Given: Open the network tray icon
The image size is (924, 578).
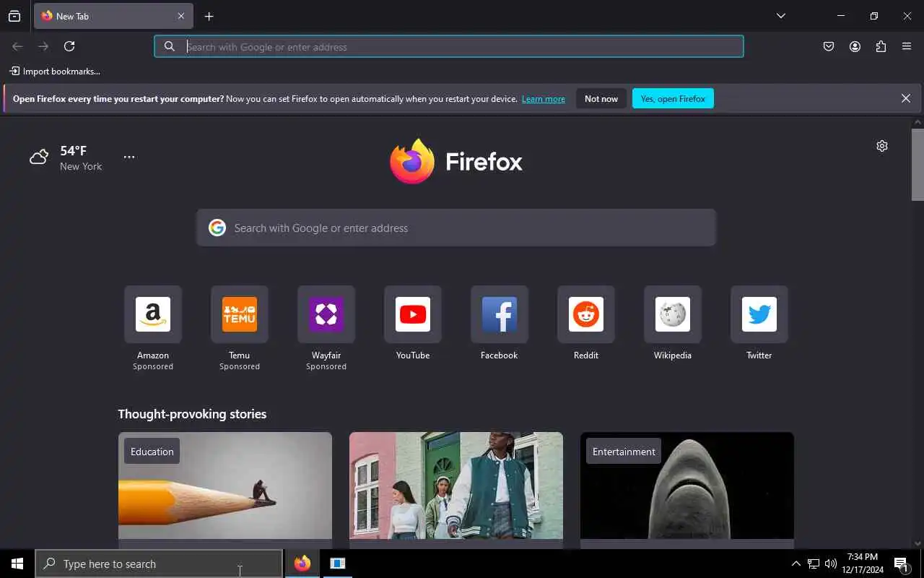Looking at the screenshot, I should (x=814, y=564).
